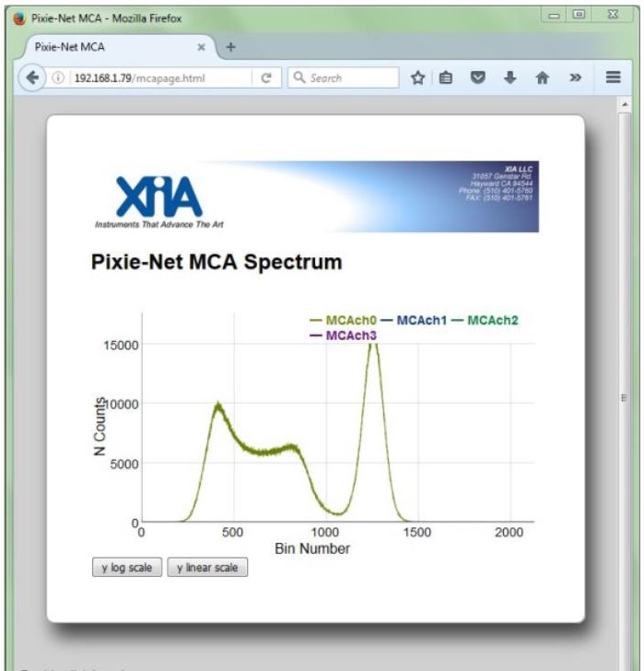The width and height of the screenshot is (644, 671).
Task: Click the tagline Instruments That Advance The Art
Action: 159,225
